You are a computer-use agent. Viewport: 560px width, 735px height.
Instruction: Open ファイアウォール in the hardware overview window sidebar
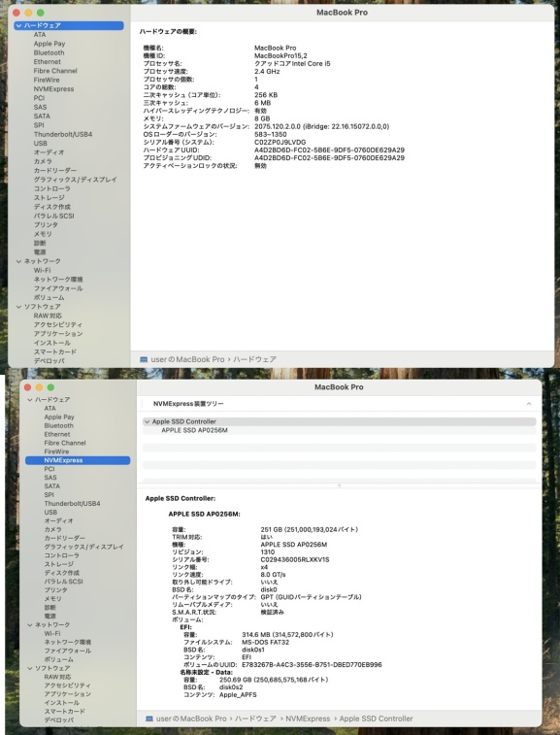pyautogui.click(x=58, y=288)
